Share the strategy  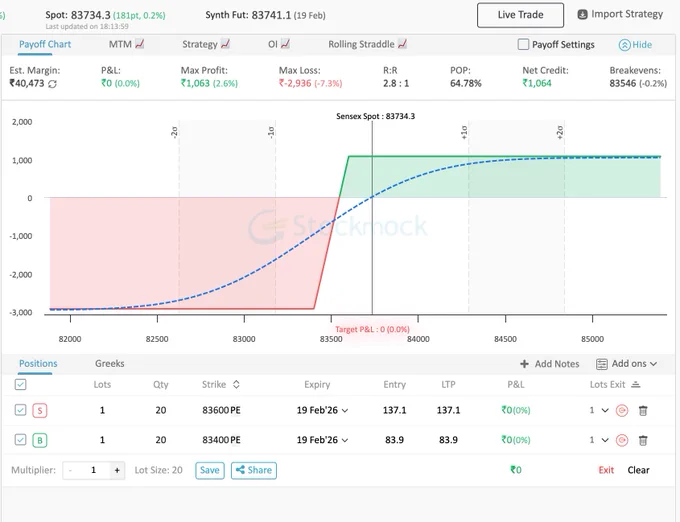[254, 470]
